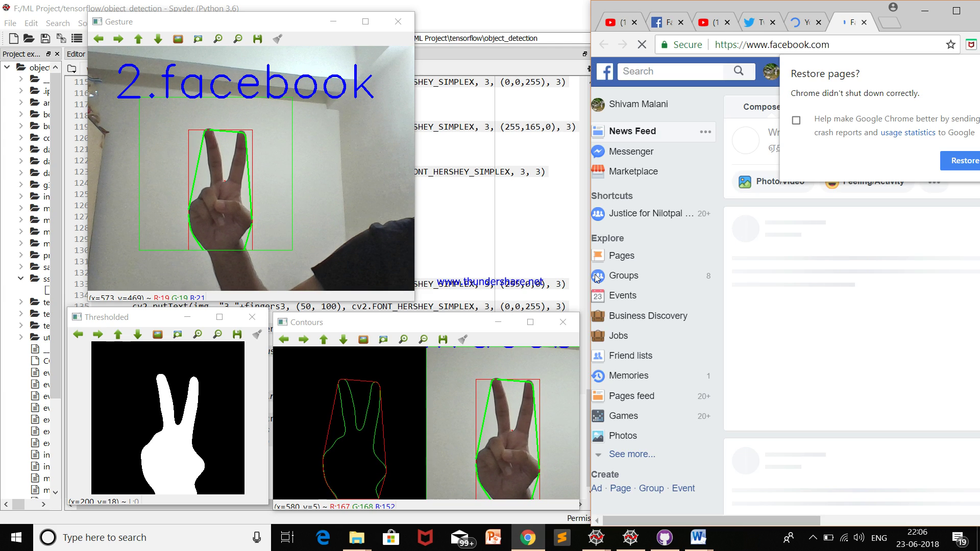Open News Feed options ellipsis
Image resolution: width=980 pixels, height=551 pixels.
tap(705, 132)
